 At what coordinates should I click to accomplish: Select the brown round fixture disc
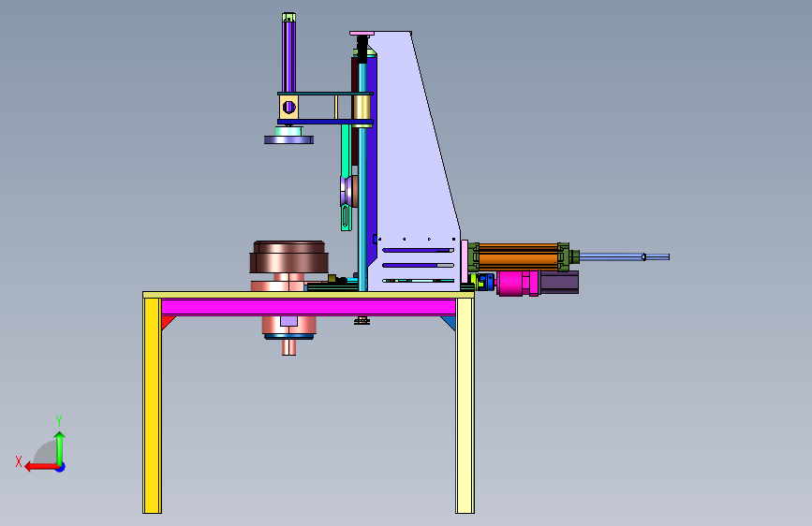click(x=289, y=256)
